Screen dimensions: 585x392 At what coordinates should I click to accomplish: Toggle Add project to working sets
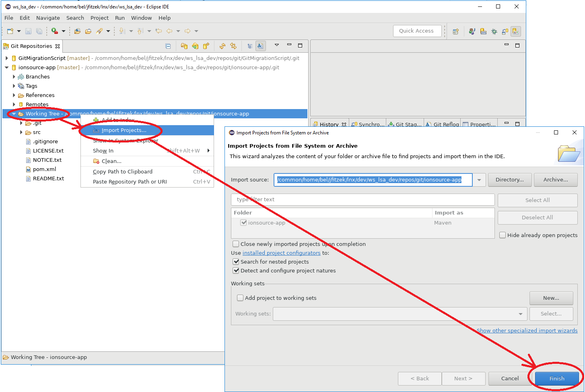(240, 298)
